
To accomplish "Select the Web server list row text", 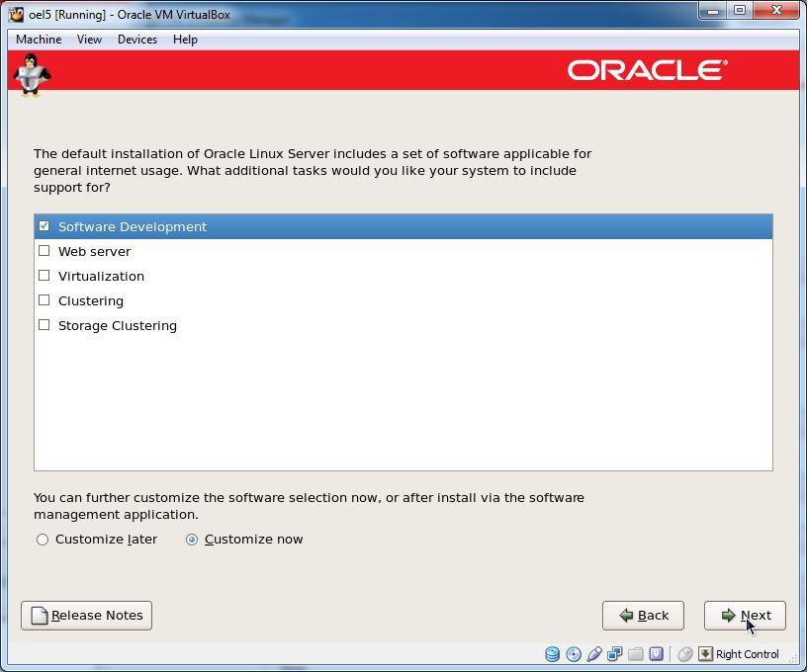I will [x=94, y=251].
